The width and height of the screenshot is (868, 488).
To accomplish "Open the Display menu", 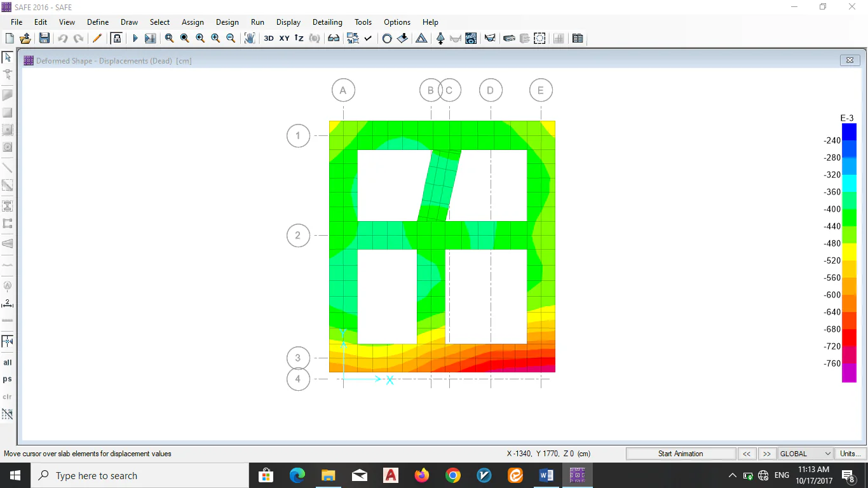I will click(x=288, y=22).
